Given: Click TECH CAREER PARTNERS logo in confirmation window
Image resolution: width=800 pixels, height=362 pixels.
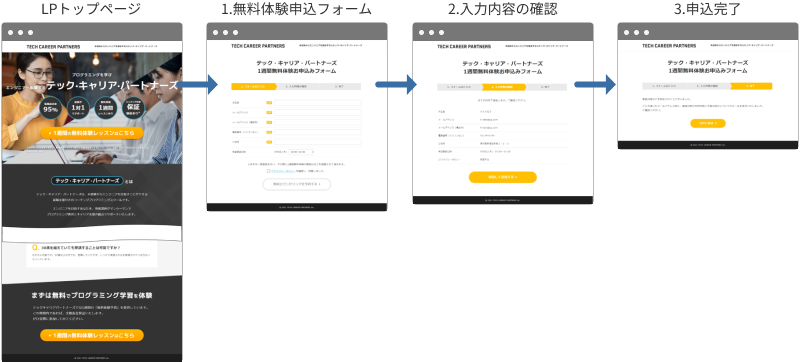Looking at the screenshot, I should (464, 46).
